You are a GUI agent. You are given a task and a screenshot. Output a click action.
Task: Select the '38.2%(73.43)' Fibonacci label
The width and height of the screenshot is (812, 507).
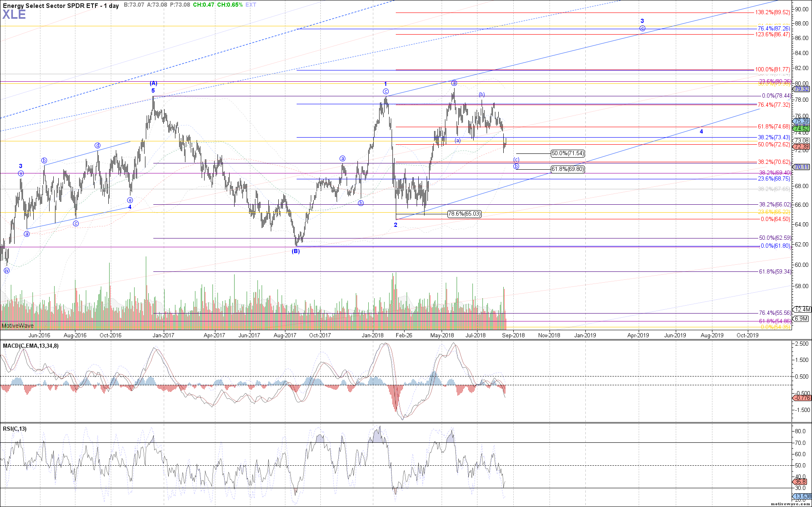pos(774,137)
